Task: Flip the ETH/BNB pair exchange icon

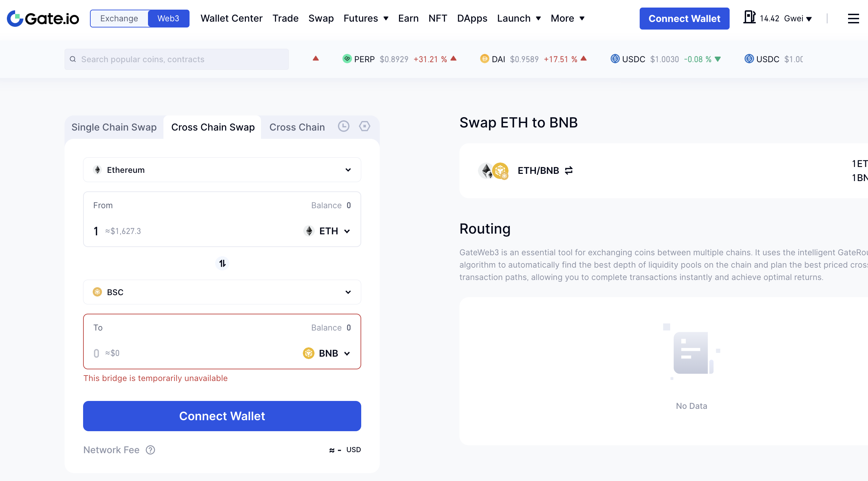Action: (x=569, y=170)
